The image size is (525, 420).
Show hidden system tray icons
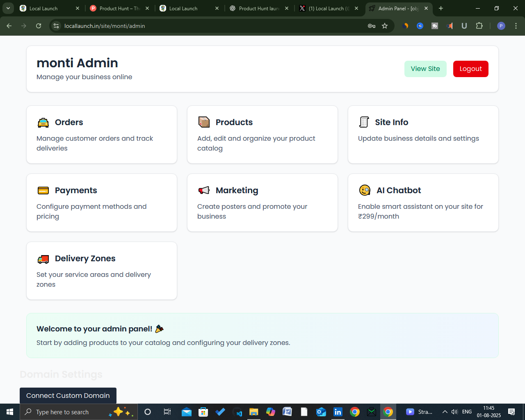coord(445,412)
